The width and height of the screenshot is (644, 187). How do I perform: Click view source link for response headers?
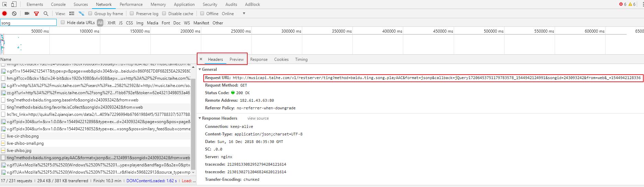(258, 118)
